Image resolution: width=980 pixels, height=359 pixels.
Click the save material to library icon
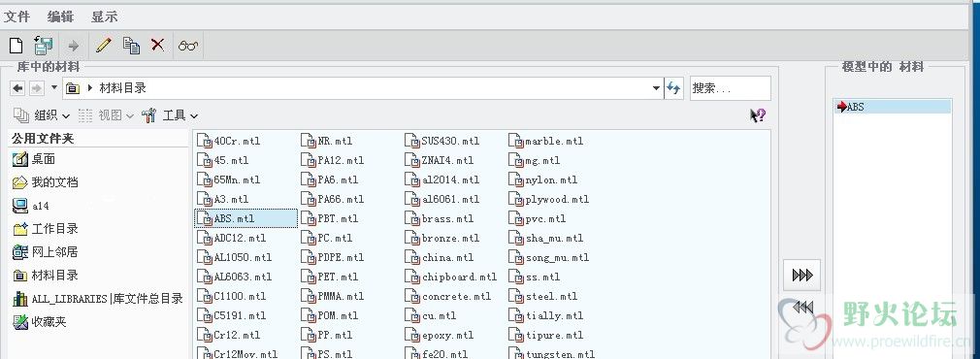click(43, 45)
